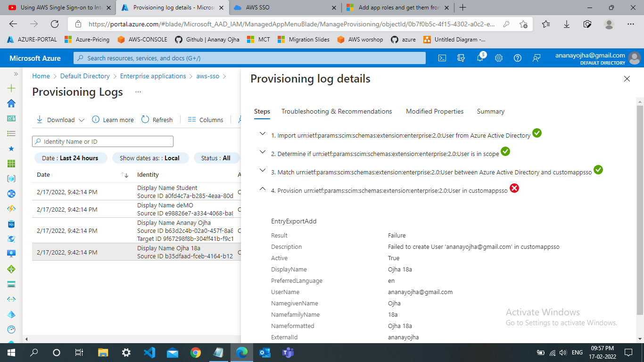Switch to AWS SSO browser tab

click(x=285, y=8)
